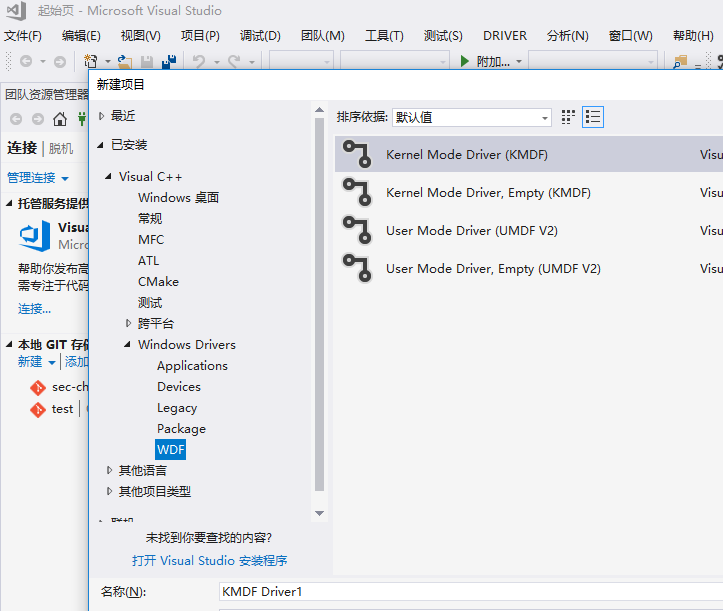Open the New Git repository dropdown arrow
The image size is (723, 611).
(x=52, y=363)
